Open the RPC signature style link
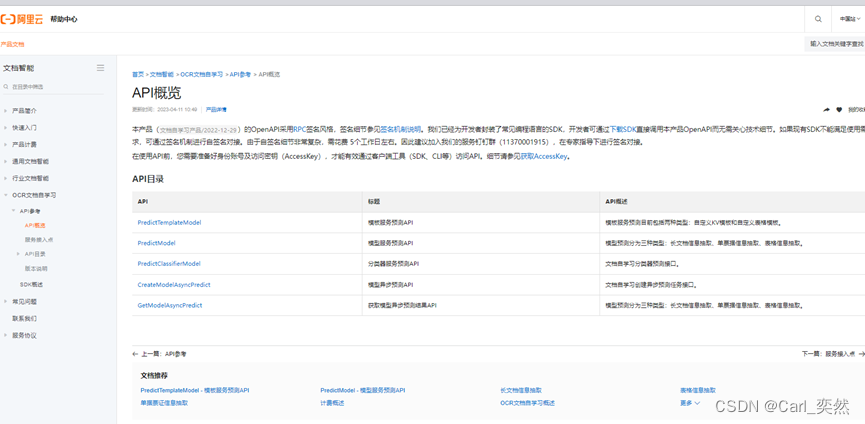This screenshot has width=865, height=424. pyautogui.click(x=300, y=130)
